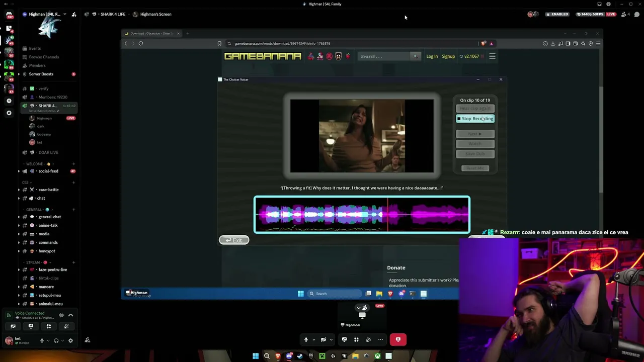644x362 pixels.
Task: Toggle the microphone in the bottom call controls
Action: [306, 339]
